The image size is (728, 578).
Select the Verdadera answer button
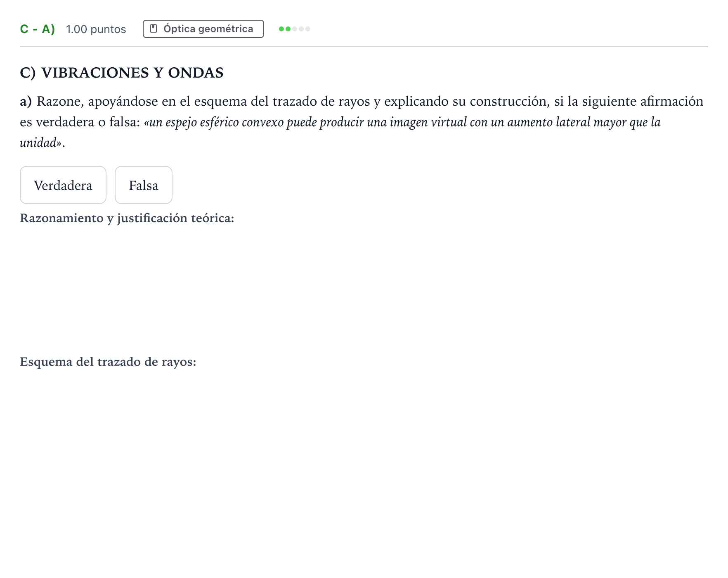coord(63,185)
